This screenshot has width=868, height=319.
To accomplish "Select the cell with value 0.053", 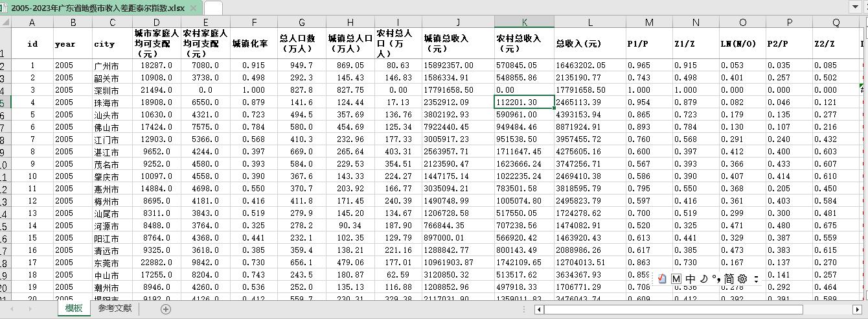I will coord(742,65).
